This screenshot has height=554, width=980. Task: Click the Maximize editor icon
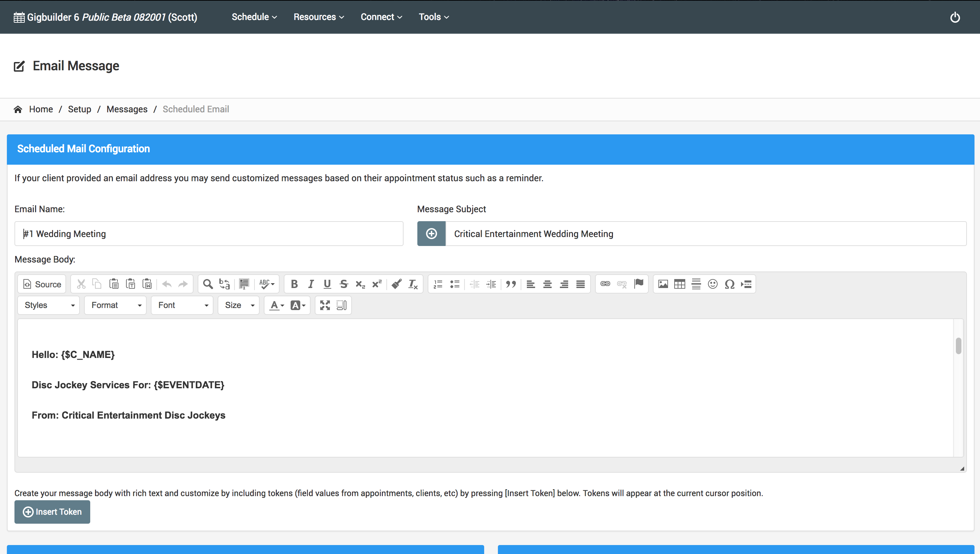point(325,305)
